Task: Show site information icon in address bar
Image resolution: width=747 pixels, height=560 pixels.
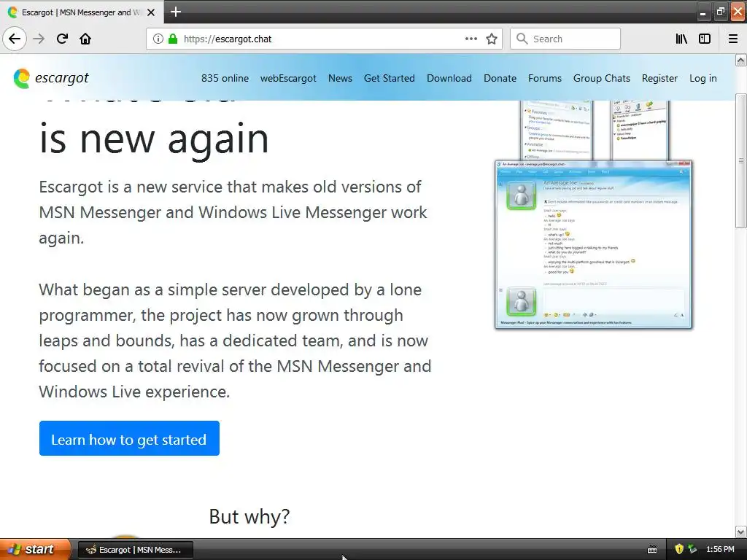Action: pyautogui.click(x=158, y=39)
